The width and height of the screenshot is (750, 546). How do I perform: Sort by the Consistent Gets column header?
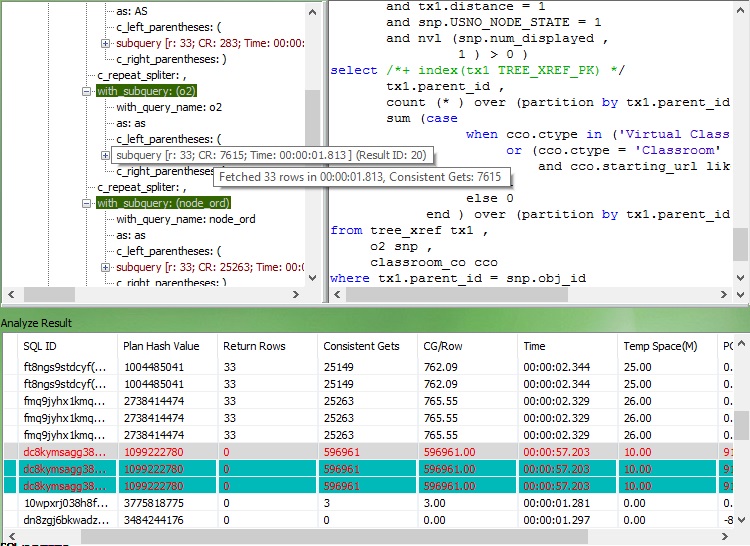pos(361,346)
